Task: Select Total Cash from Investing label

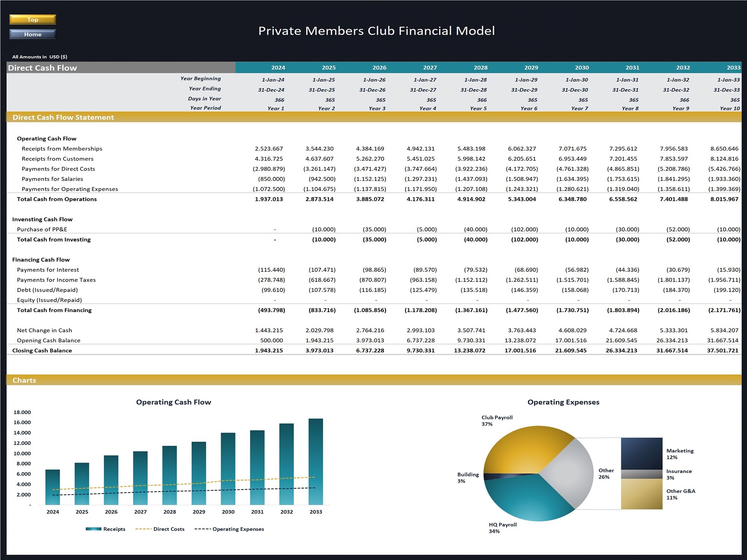Action: click(54, 239)
